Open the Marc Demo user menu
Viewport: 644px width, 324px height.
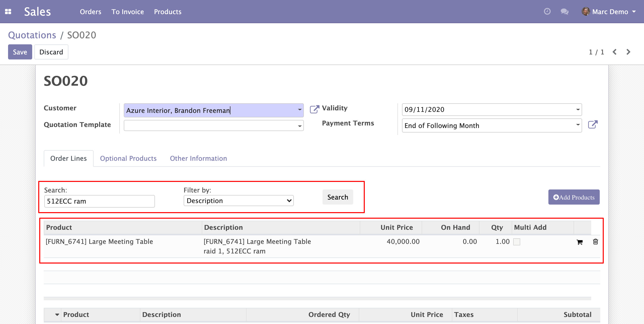[610, 12]
